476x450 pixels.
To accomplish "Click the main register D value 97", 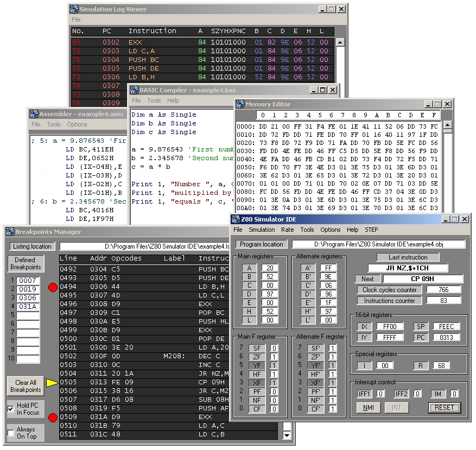I will coord(270,294).
